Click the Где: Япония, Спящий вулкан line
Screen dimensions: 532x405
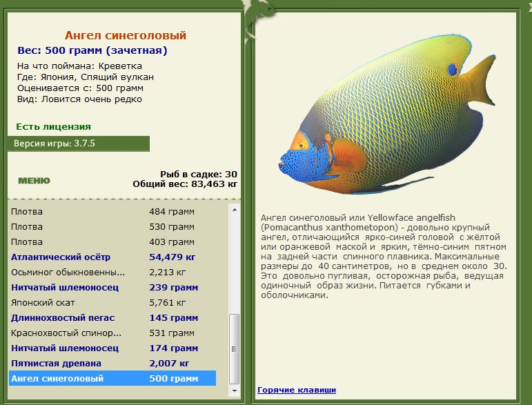[x=86, y=77]
